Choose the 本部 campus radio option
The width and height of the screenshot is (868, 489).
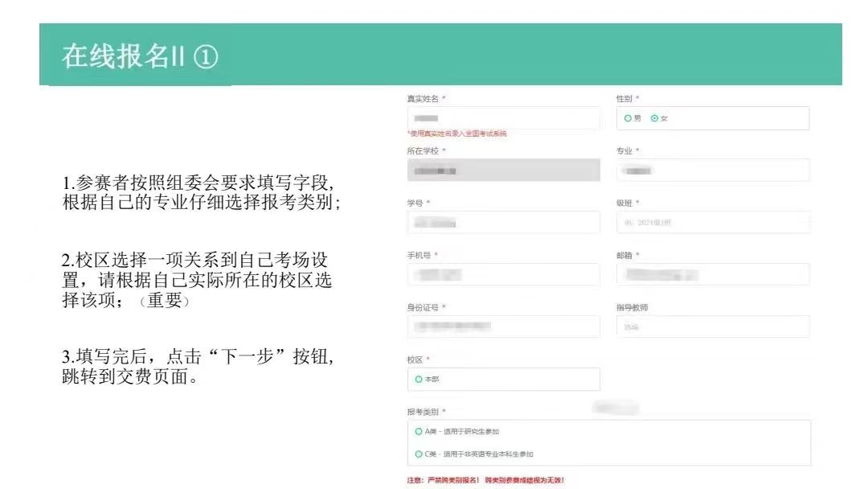coord(419,379)
